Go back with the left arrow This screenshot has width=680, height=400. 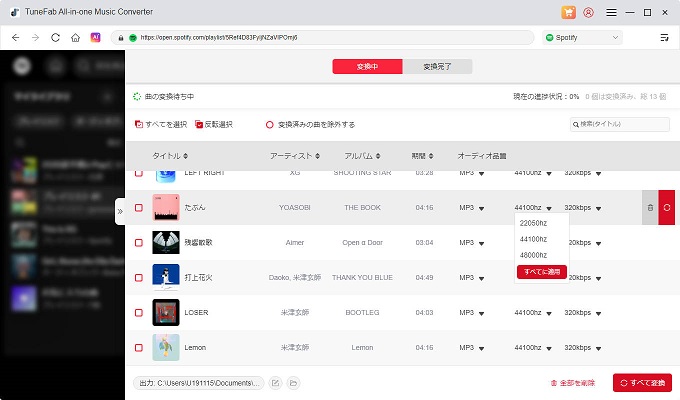pyautogui.click(x=16, y=38)
